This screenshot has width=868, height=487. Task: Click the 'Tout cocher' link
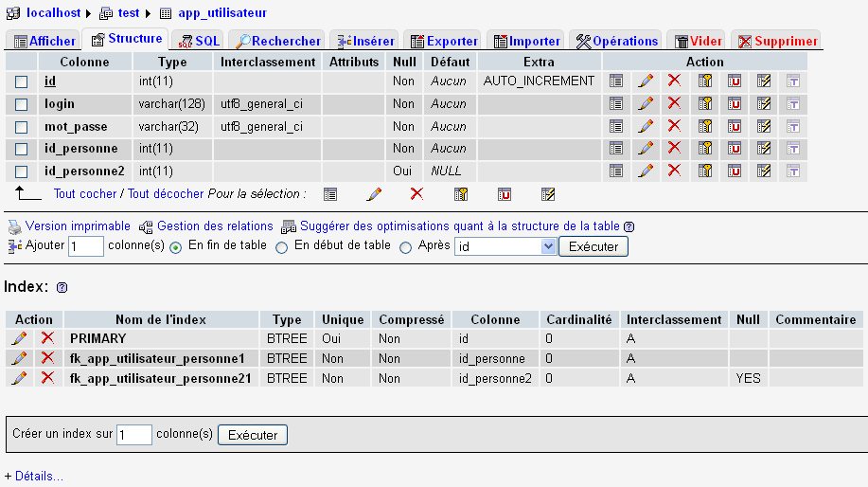point(84,194)
